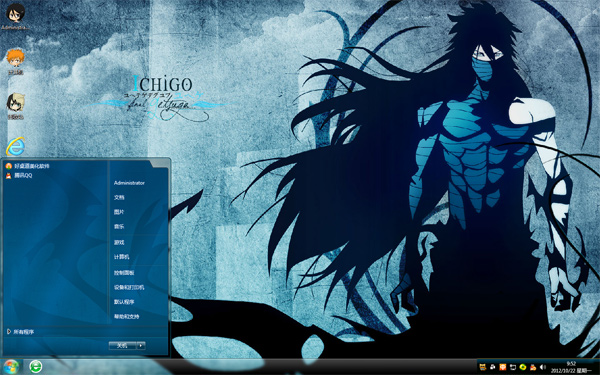Open the orange-haired Ichigo desktop icon

point(15,61)
